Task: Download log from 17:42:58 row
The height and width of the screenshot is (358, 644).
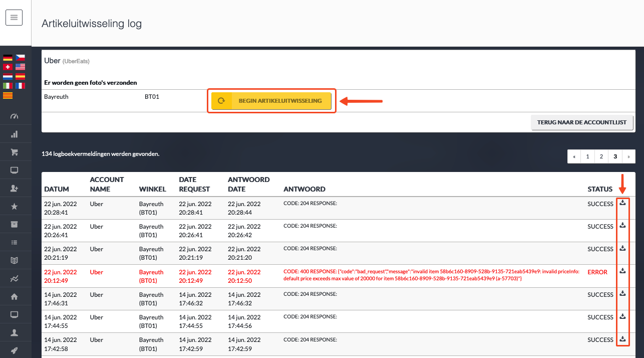Action: point(622,338)
